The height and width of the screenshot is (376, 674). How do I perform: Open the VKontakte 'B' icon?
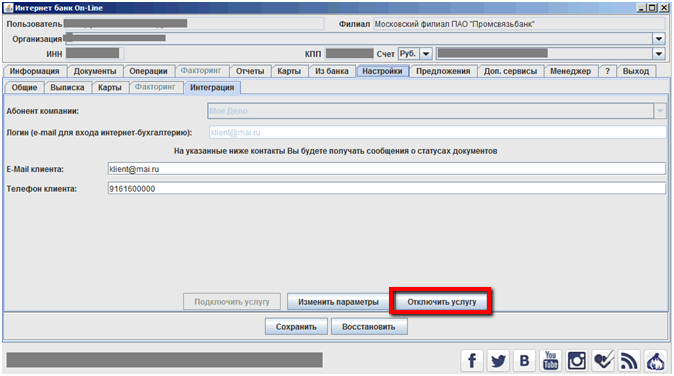click(x=524, y=361)
